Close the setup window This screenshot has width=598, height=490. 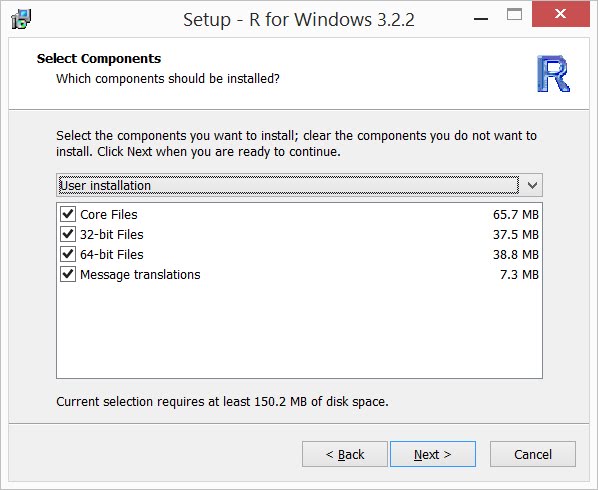point(561,14)
